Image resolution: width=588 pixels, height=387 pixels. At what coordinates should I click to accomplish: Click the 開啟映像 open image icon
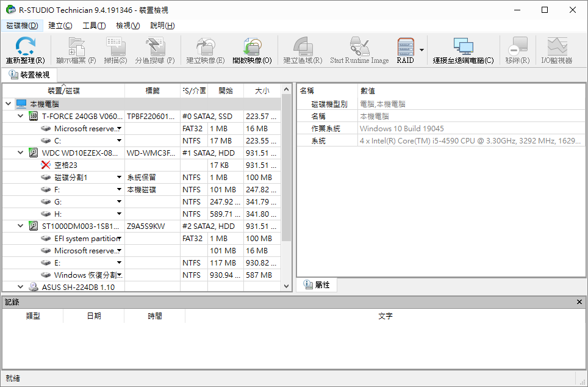pyautogui.click(x=252, y=46)
